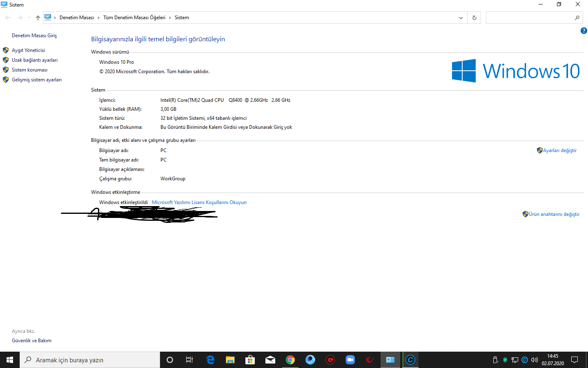Click the up one level arrow
The width and height of the screenshot is (588, 368).
point(38,18)
